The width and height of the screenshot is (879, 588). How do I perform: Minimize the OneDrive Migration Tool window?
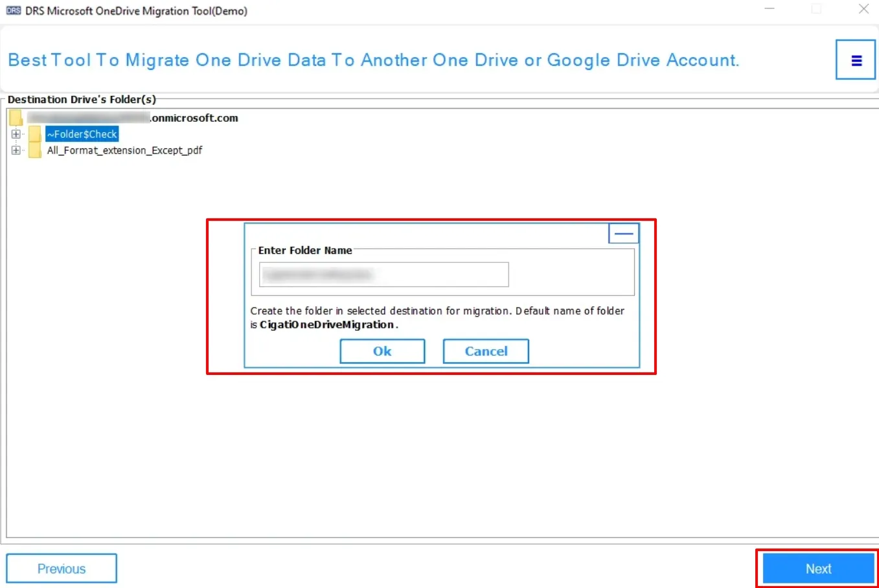[x=770, y=9]
